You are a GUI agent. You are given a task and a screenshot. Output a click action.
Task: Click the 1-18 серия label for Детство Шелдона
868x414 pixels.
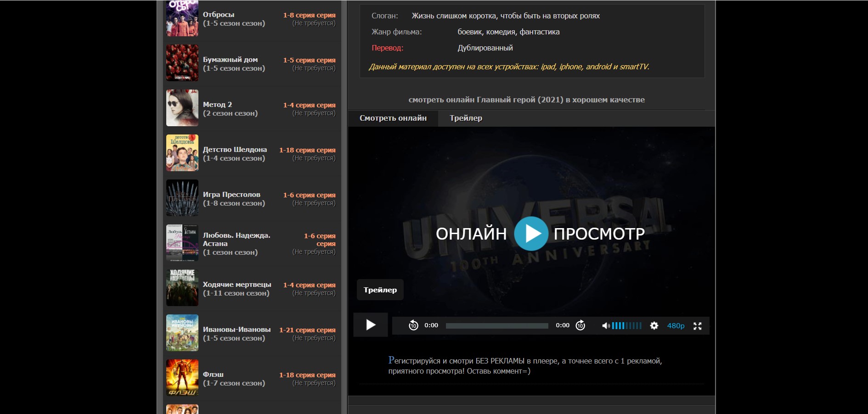pos(308,150)
